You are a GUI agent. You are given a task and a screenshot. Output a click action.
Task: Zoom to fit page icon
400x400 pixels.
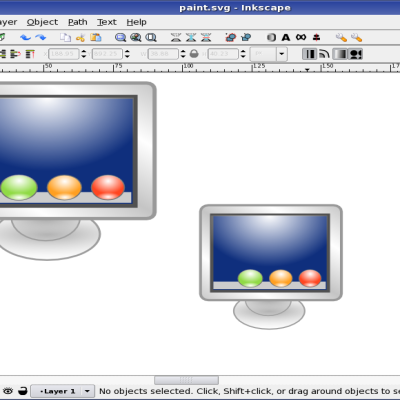(x=151, y=37)
